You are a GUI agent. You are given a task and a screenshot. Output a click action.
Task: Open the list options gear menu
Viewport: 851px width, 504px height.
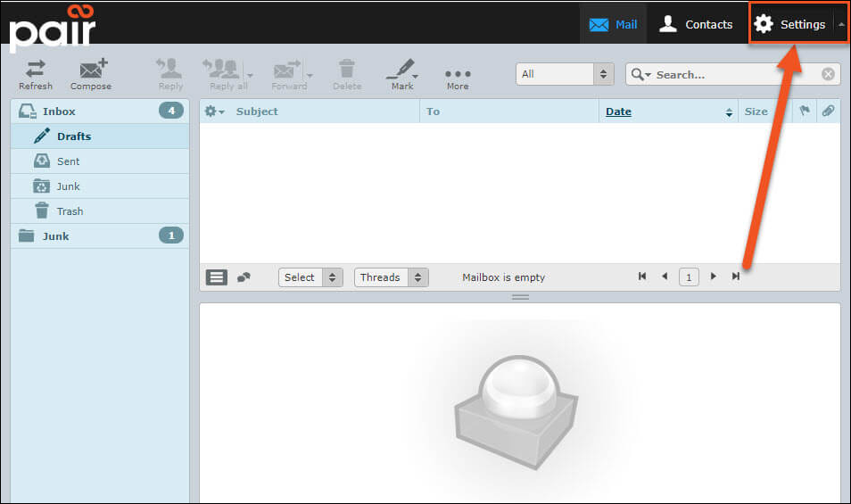(x=214, y=112)
